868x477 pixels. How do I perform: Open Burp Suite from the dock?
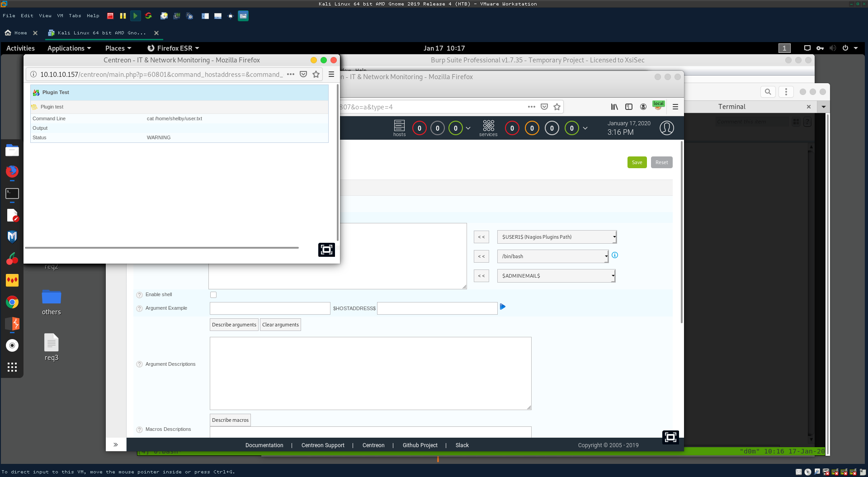pos(12,324)
